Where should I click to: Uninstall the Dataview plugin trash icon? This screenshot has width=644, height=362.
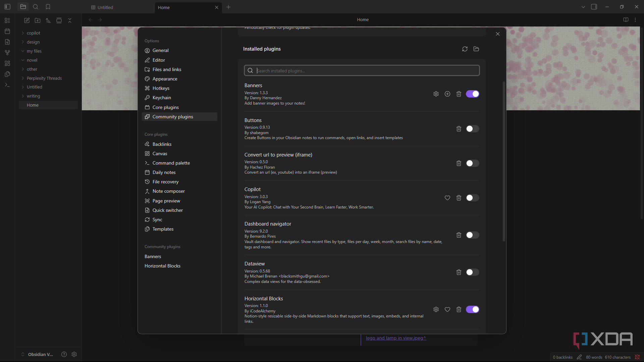click(x=459, y=272)
